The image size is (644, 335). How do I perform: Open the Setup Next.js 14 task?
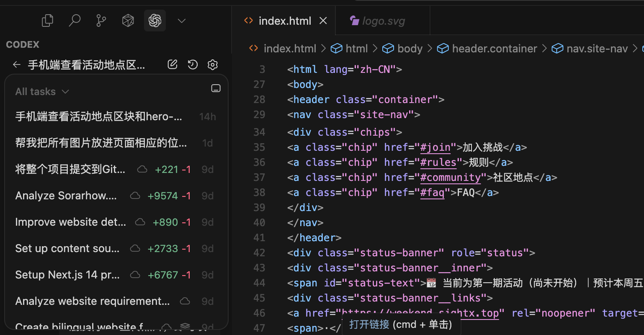67,275
